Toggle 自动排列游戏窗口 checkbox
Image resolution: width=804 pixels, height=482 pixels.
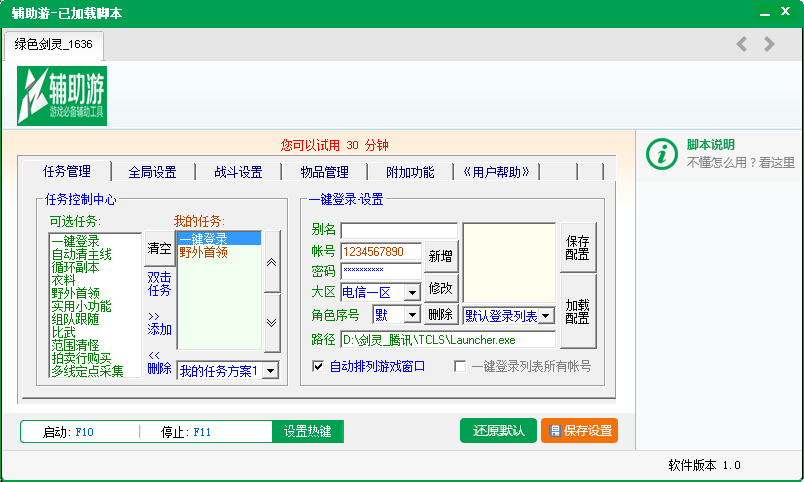[318, 366]
